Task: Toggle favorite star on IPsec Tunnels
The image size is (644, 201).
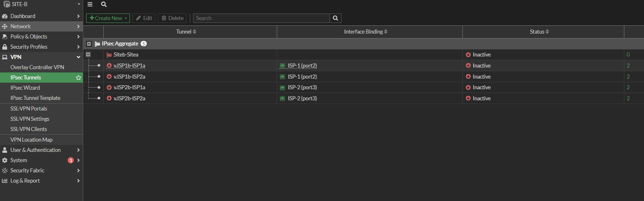Action: click(78, 78)
